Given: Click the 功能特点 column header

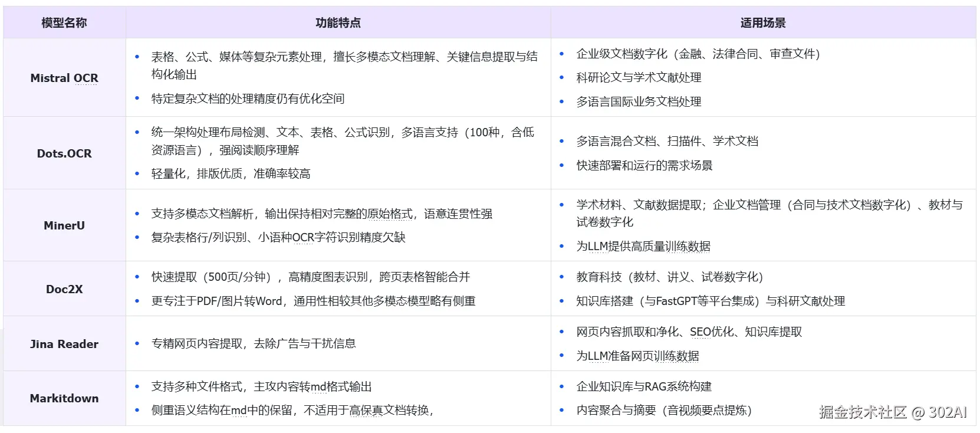Looking at the screenshot, I should (338, 23).
